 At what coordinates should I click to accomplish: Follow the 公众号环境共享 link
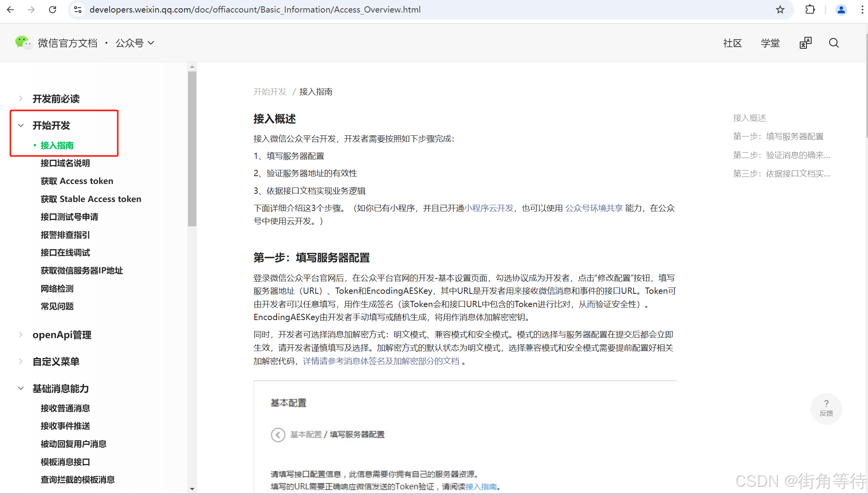click(593, 208)
